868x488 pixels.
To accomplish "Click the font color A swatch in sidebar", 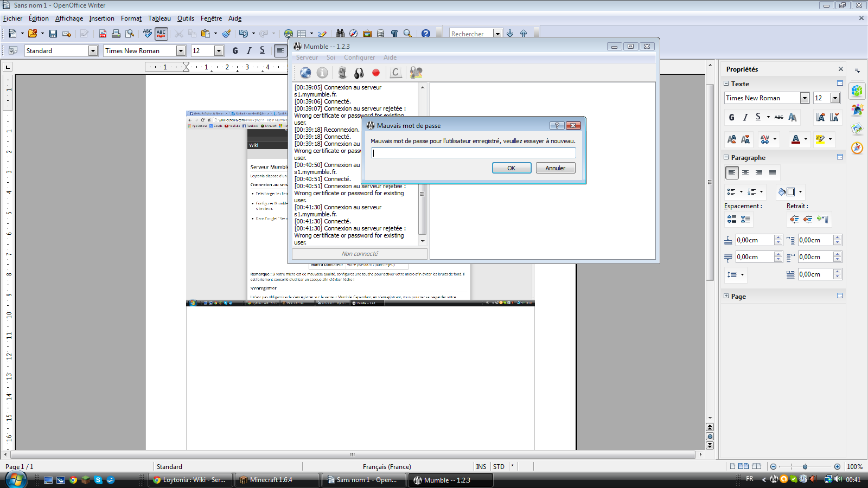I will click(795, 139).
